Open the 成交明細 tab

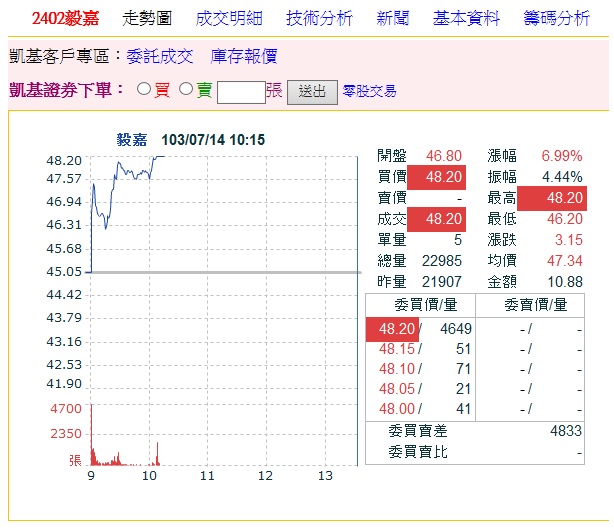pos(229,18)
